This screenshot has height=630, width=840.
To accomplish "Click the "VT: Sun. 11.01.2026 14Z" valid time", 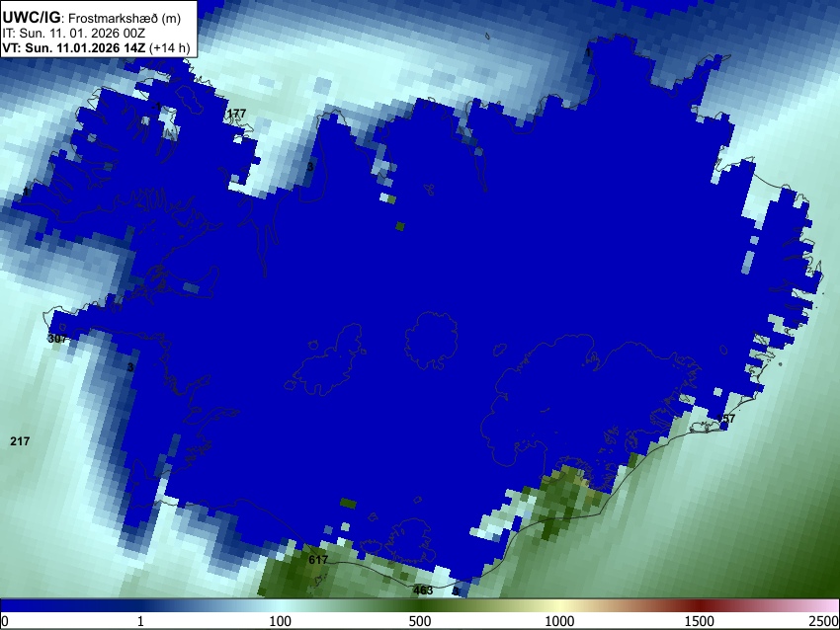I will [x=74, y=47].
